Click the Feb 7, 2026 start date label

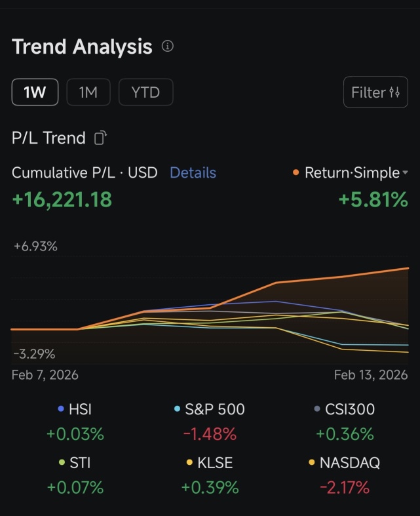[x=45, y=375]
